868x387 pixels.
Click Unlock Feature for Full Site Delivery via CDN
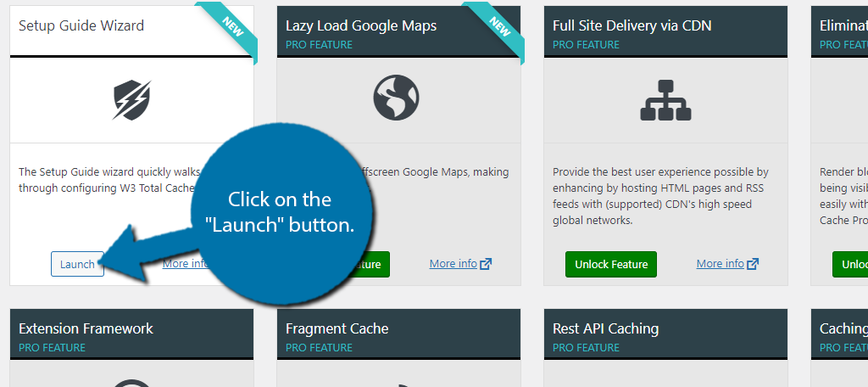(x=611, y=265)
